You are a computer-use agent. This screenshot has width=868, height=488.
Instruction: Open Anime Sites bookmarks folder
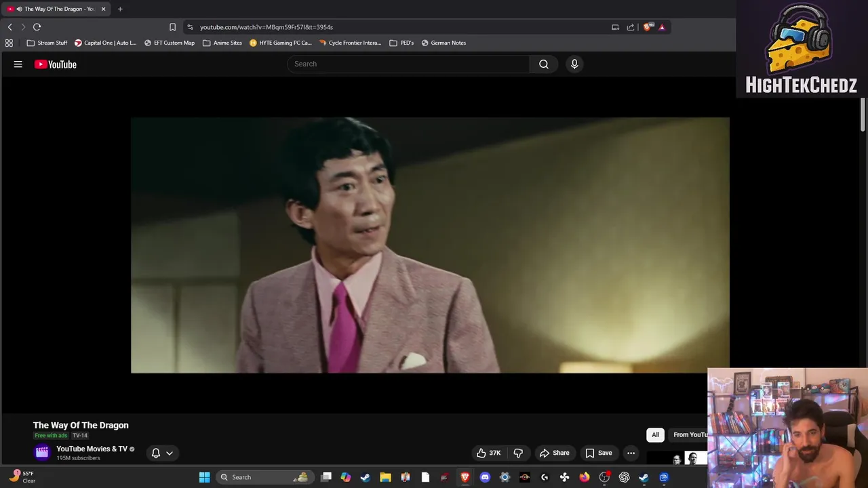coord(222,43)
